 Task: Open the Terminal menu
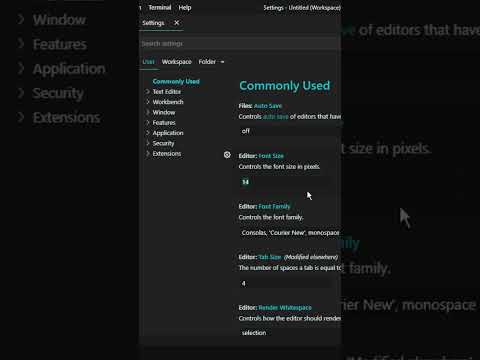[160, 7]
